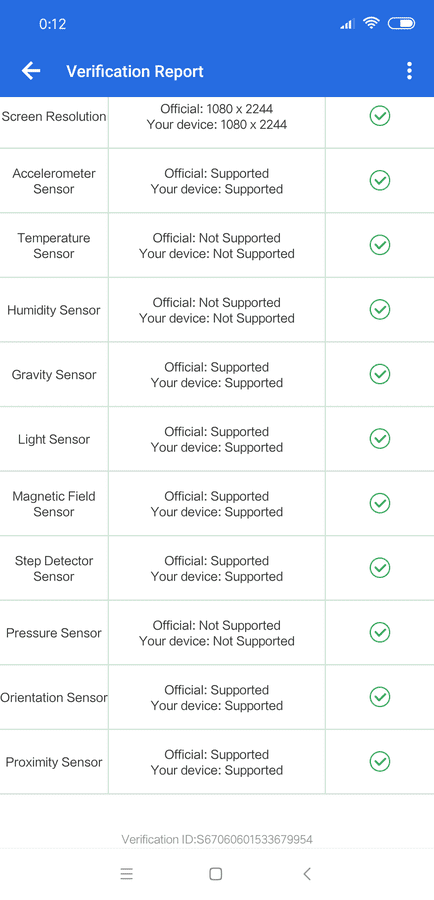The width and height of the screenshot is (434, 900).
Task: Tap the Orientation Sensor checkmark icon
Action: (379, 697)
